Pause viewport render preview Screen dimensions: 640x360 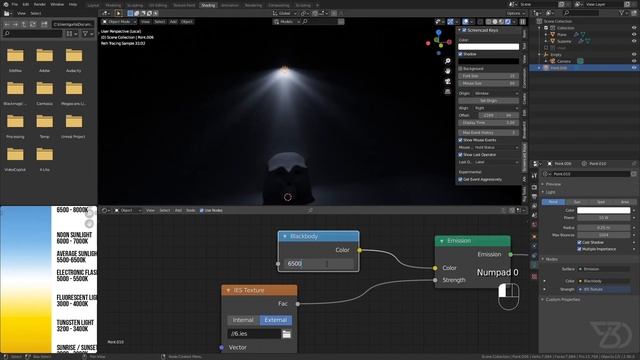(x=523, y=22)
